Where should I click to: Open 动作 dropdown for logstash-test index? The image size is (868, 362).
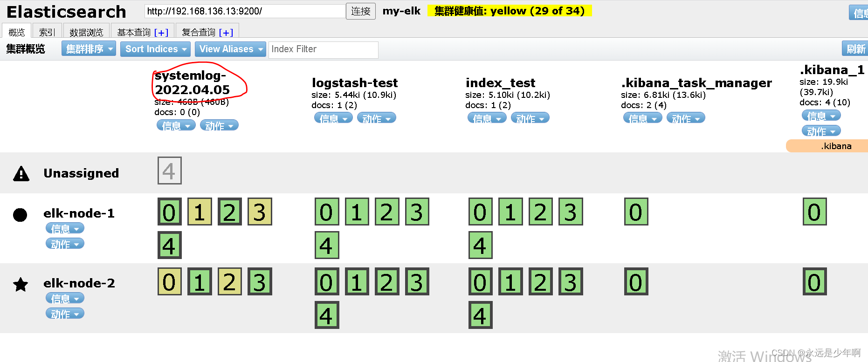(377, 118)
